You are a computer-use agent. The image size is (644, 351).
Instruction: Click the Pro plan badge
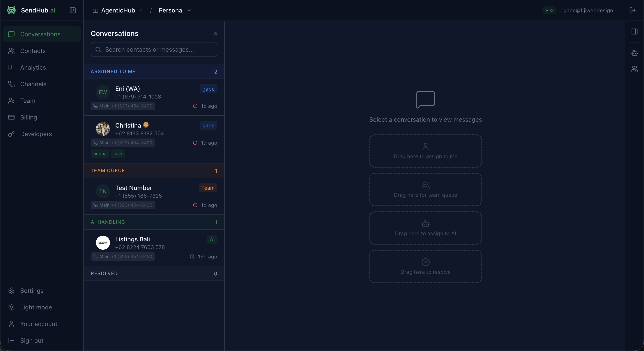click(x=549, y=10)
